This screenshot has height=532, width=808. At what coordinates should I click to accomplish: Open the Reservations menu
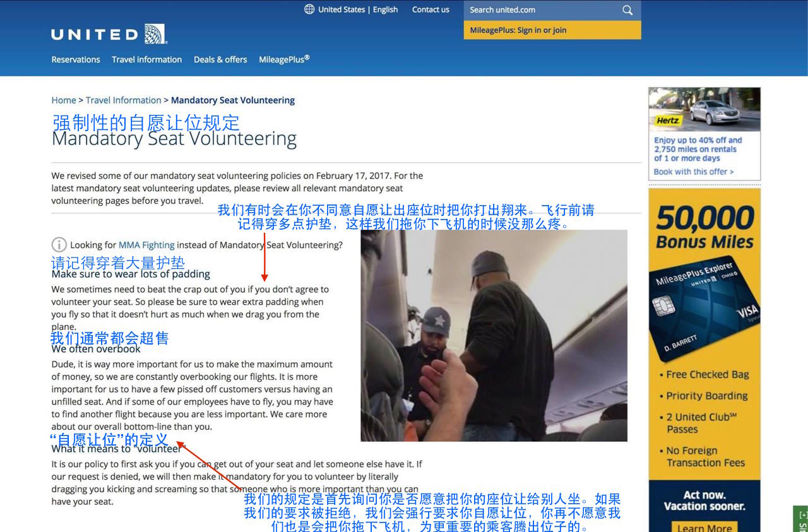coord(76,59)
